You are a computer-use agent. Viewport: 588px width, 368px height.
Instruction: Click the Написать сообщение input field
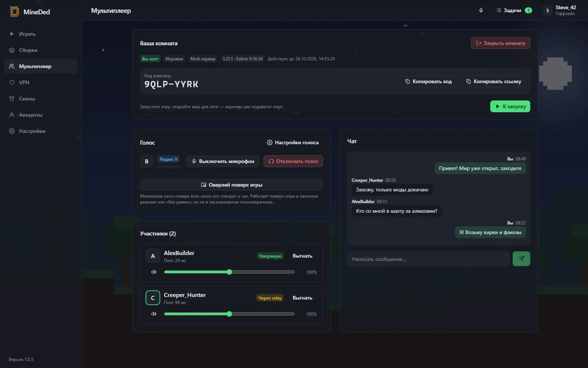click(x=429, y=259)
